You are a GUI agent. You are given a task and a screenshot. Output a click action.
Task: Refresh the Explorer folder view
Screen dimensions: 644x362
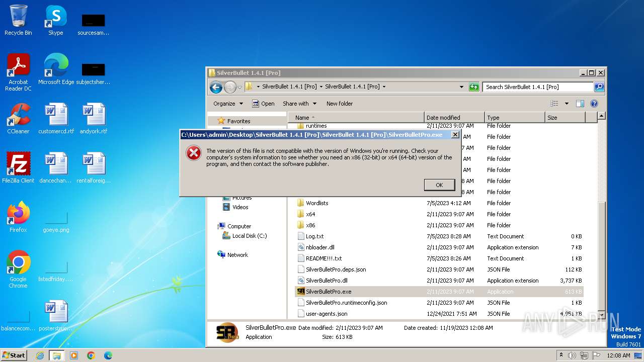[474, 87]
